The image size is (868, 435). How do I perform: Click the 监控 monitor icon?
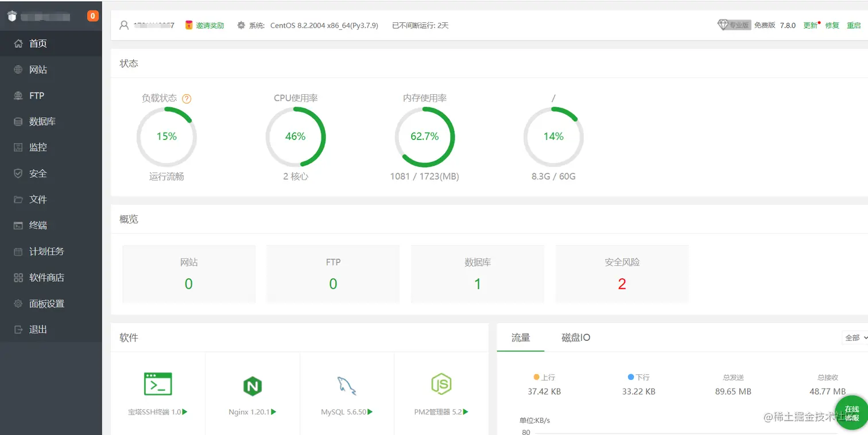pos(18,147)
